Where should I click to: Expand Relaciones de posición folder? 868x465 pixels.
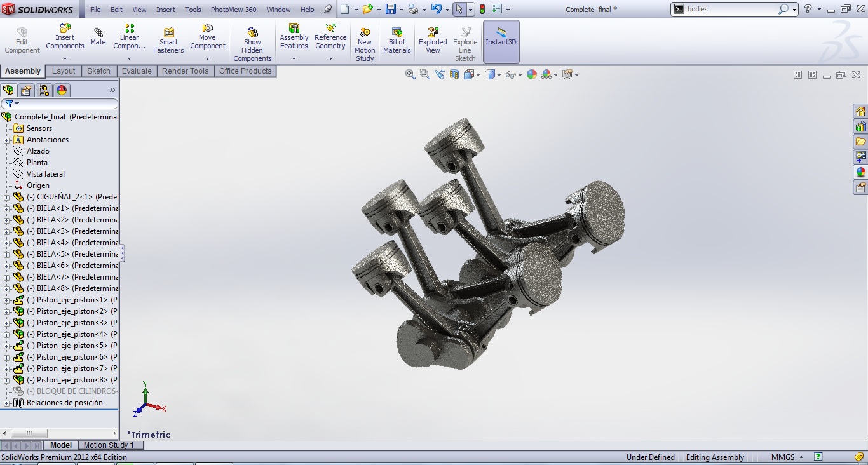[x=6, y=403]
